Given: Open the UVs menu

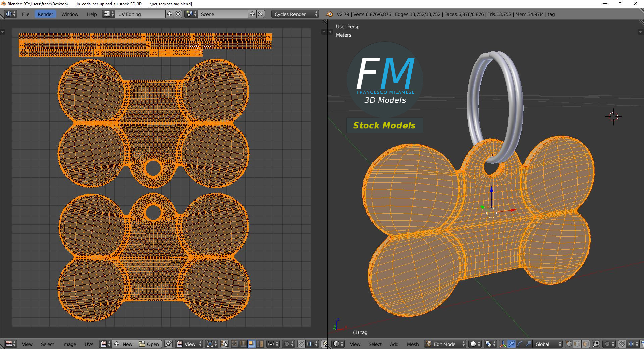Looking at the screenshot, I should coord(89,344).
